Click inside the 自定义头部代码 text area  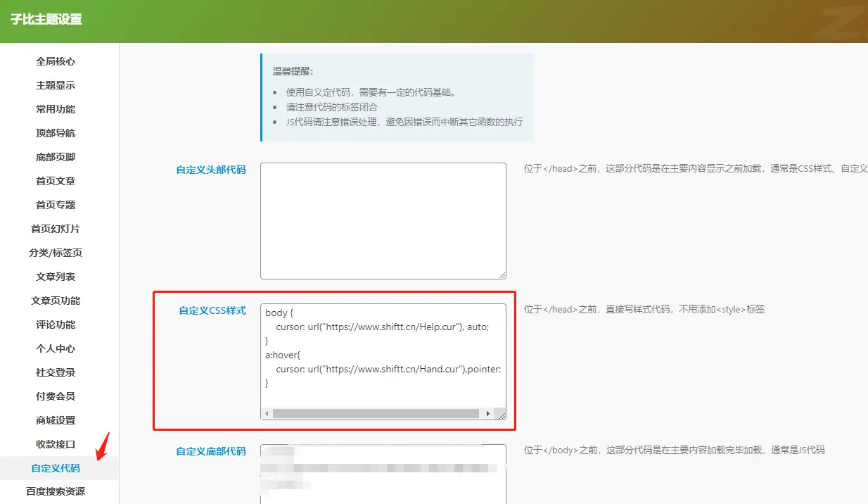click(x=383, y=220)
